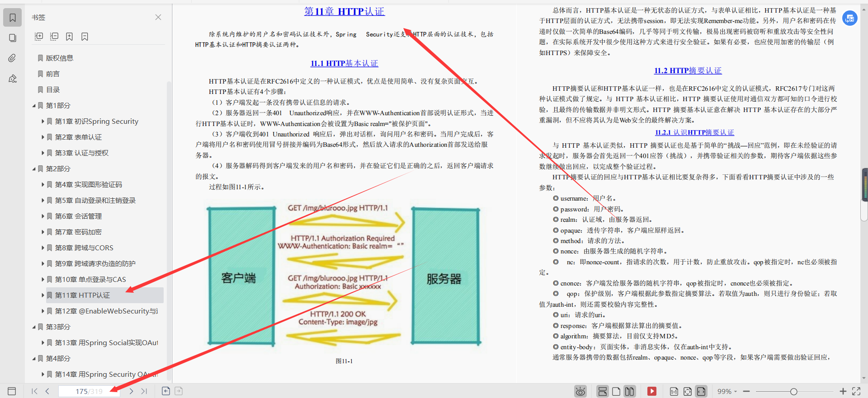Screen dimensions: 868x398
Task: Click collapse-all bookmarks icon
Action: pos(54,37)
